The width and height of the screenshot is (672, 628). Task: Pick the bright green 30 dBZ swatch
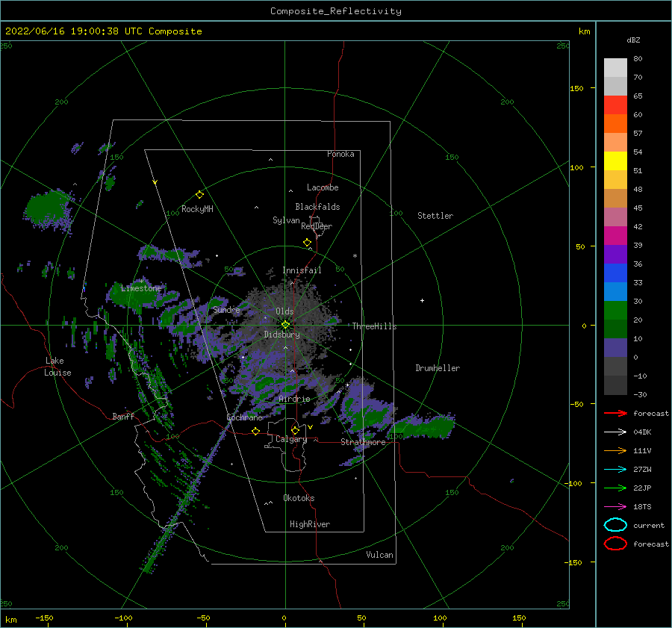(615, 311)
